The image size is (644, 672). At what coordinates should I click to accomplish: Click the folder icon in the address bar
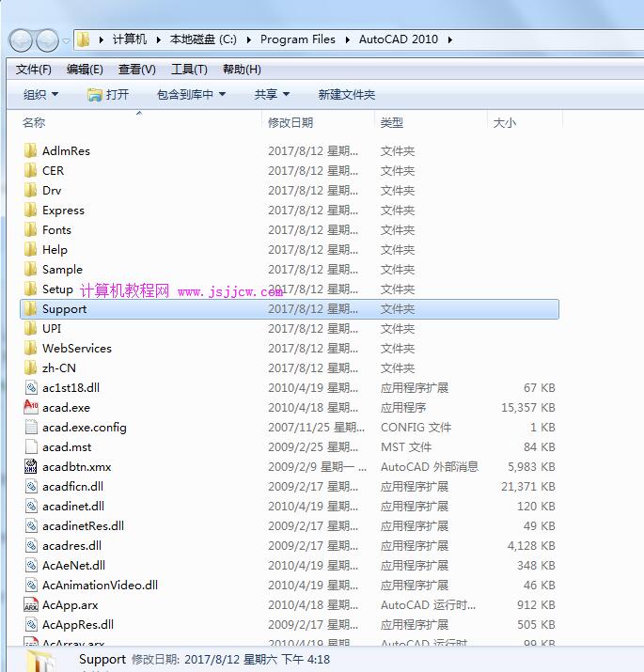click(83, 39)
